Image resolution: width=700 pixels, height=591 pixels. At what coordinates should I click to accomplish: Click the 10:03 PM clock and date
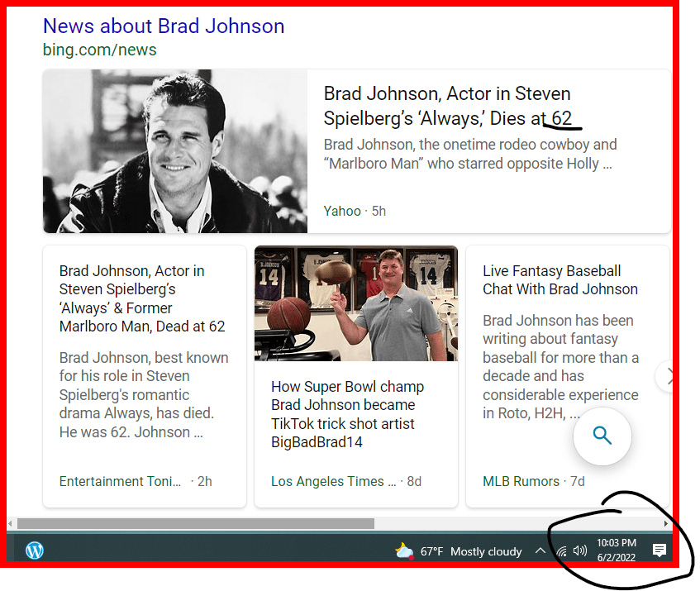tap(616, 550)
